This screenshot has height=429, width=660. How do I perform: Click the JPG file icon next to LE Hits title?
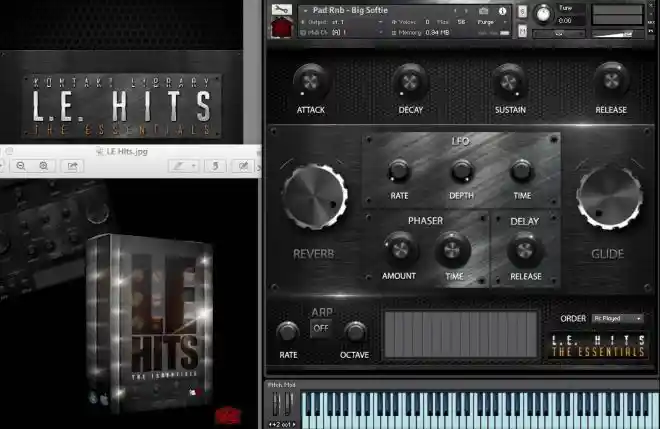pyautogui.click(x=100, y=152)
